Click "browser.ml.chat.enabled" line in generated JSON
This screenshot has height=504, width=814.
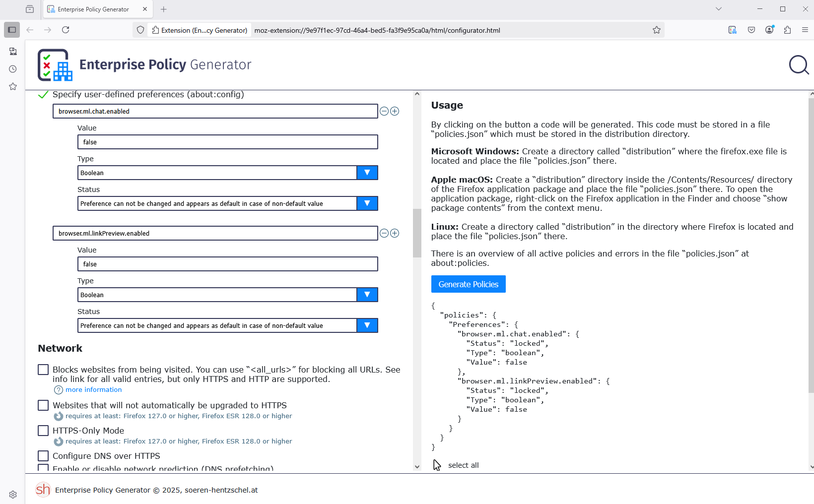(x=518, y=334)
